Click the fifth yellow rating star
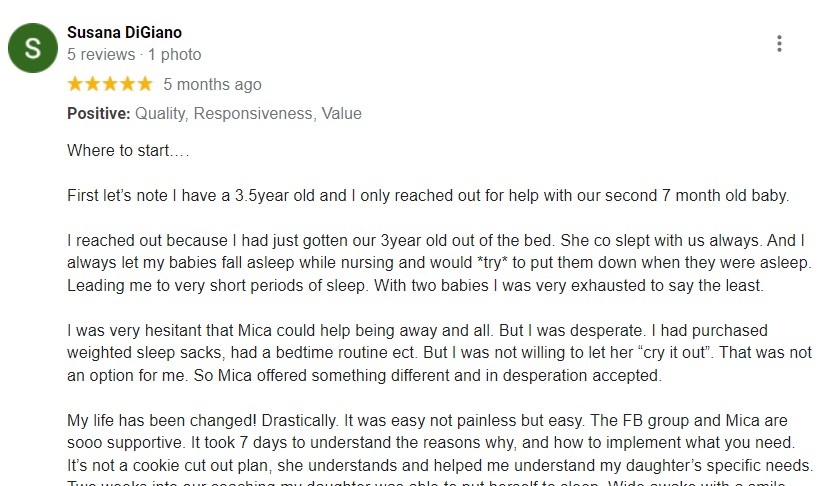 click(145, 84)
